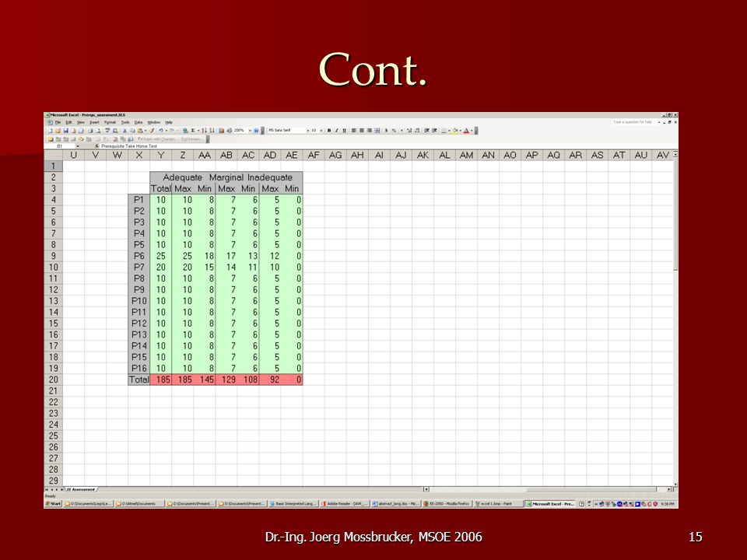The height and width of the screenshot is (560, 747).
Task: Click the Chart Wizard icon
Action: [222, 131]
